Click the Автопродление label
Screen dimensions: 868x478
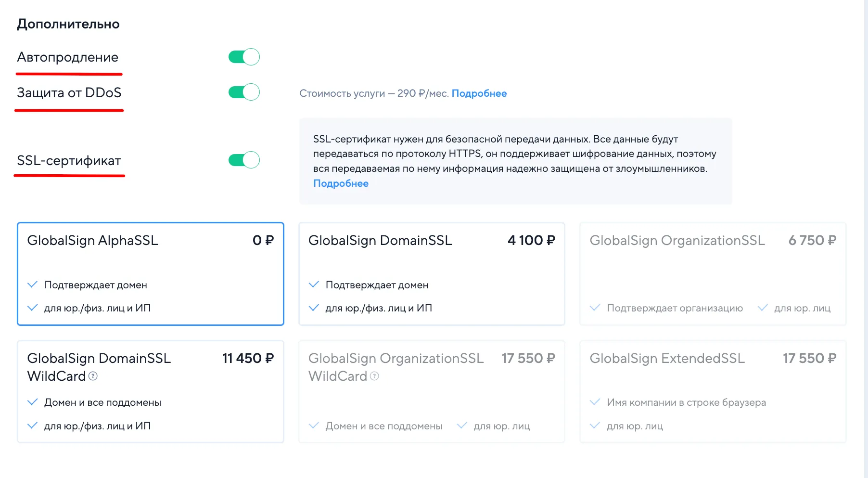tap(68, 57)
